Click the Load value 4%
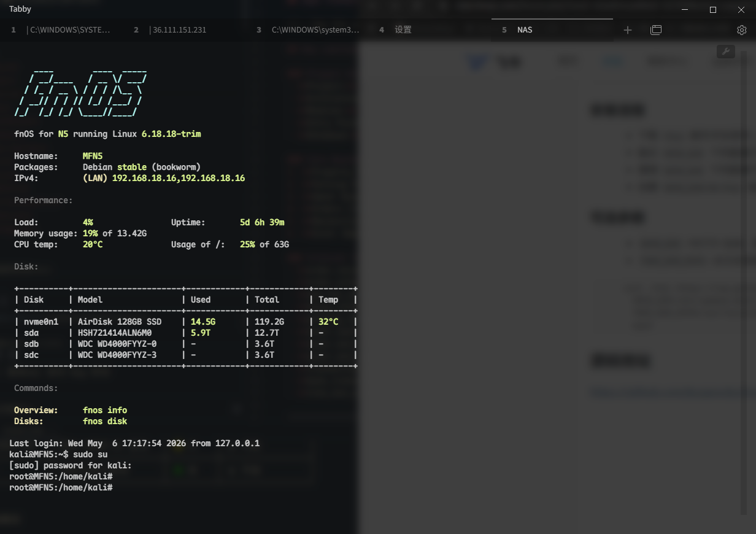This screenshot has width=756, height=534. click(x=88, y=222)
